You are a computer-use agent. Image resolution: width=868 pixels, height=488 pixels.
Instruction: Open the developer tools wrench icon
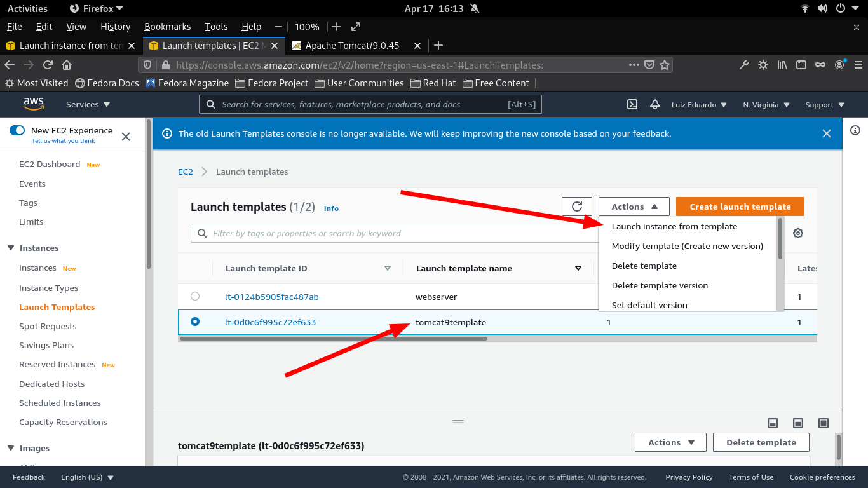[x=744, y=65]
